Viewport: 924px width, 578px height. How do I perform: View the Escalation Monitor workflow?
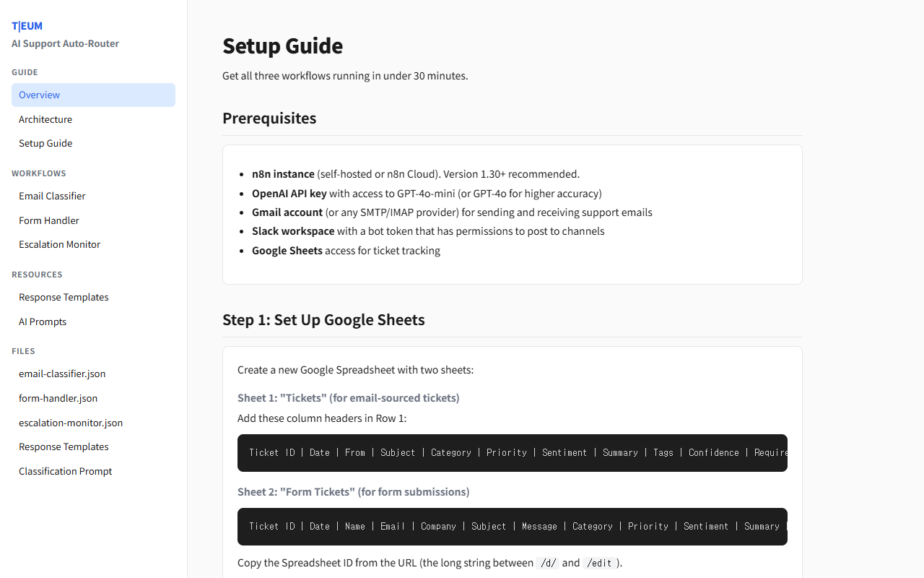click(x=59, y=244)
